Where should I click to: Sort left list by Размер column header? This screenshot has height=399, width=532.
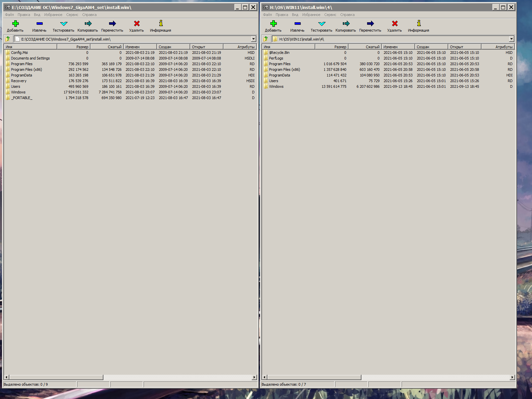74,47
